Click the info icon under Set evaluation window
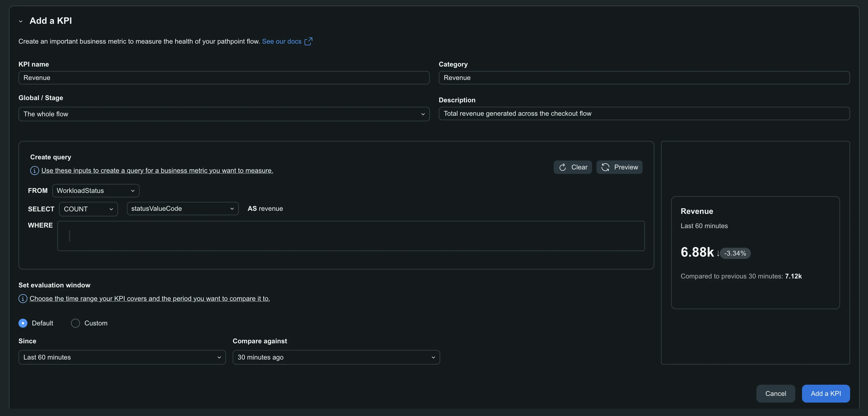Viewport: 868px width, 416px height. pos(23,299)
